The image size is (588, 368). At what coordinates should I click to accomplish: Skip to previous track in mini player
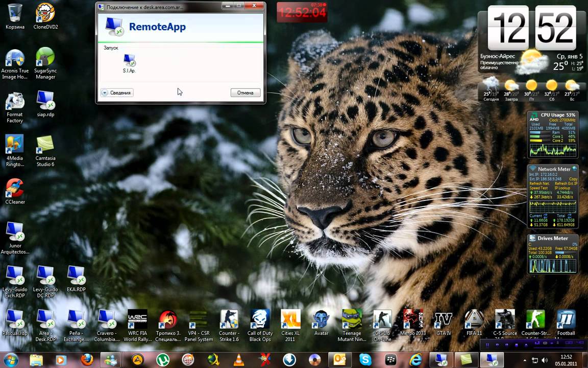497,344
